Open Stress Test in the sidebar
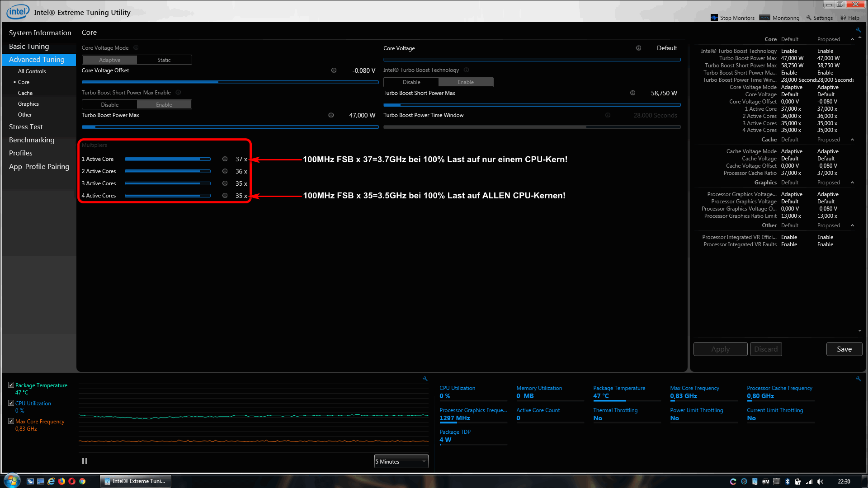This screenshot has width=868, height=488. pyautogui.click(x=26, y=127)
